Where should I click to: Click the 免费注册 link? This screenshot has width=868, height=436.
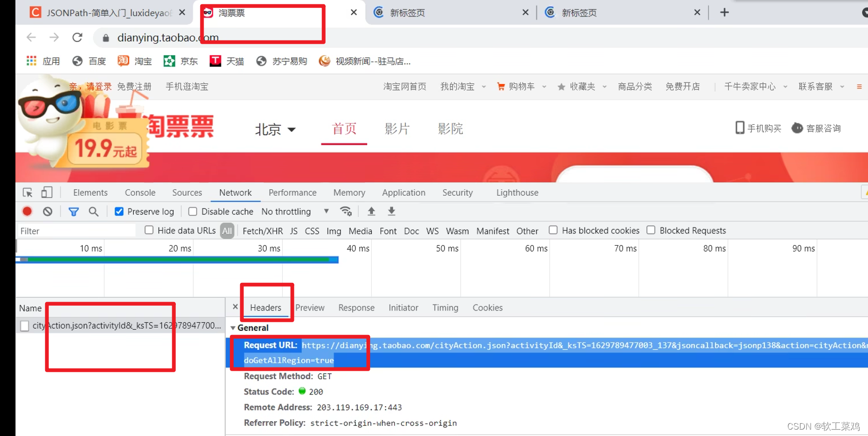[x=134, y=86]
